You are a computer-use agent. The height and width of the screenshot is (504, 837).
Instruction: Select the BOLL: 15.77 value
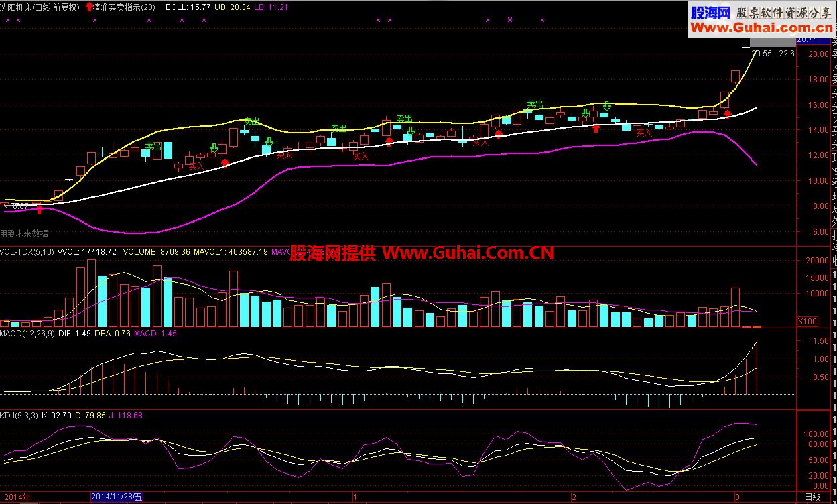[x=187, y=7]
